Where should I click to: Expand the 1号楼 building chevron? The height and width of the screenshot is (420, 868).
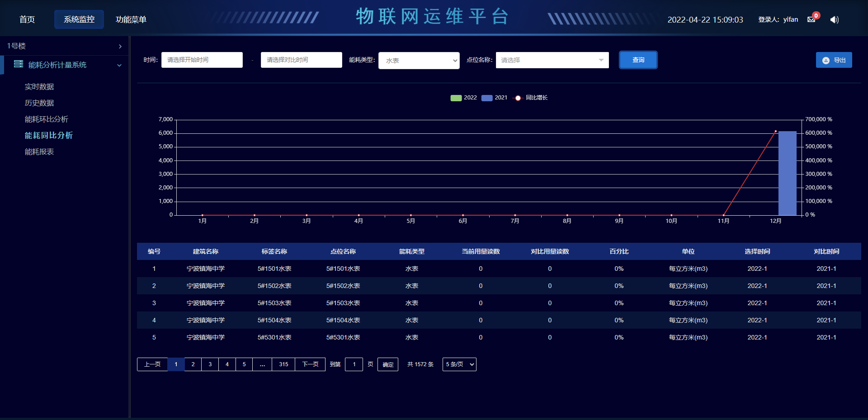[120, 46]
